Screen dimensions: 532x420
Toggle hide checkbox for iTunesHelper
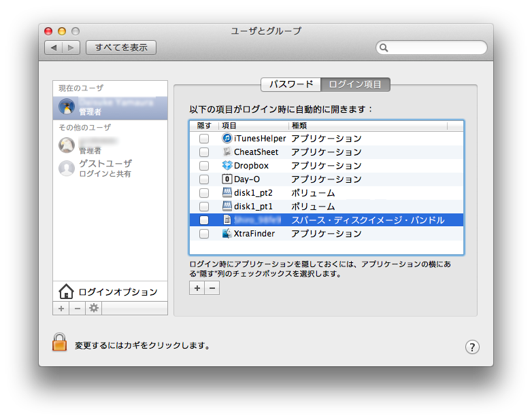pyautogui.click(x=204, y=139)
